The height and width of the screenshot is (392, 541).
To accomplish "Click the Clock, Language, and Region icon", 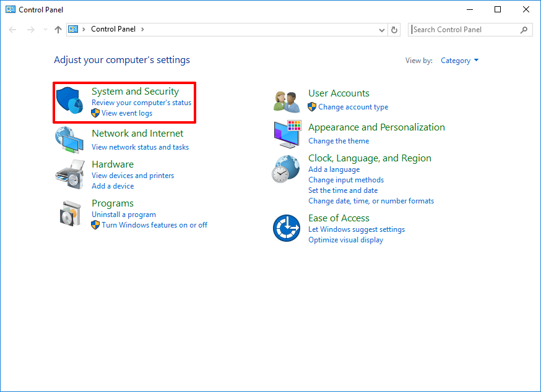I will coord(285,169).
